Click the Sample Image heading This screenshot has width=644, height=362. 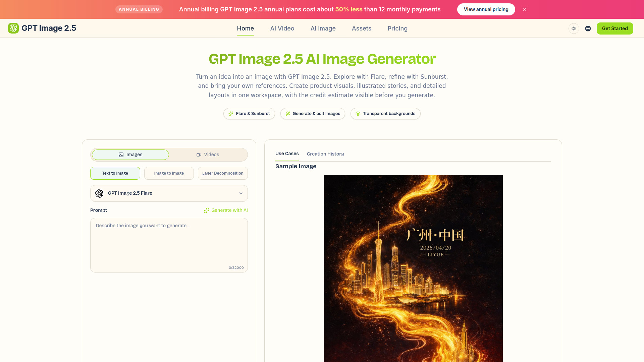tap(296, 167)
